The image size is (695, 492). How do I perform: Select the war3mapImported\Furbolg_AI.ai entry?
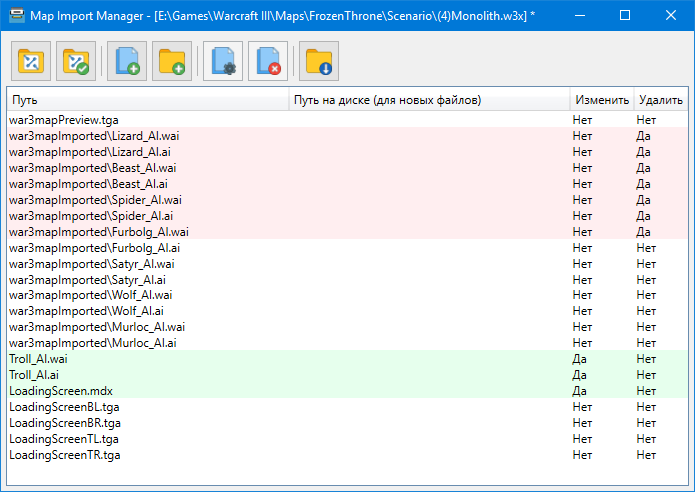[x=348, y=247]
